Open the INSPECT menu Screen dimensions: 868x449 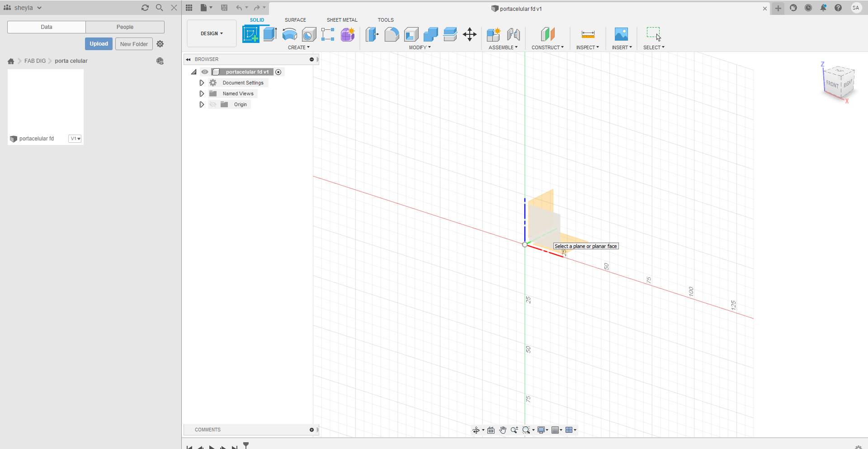(x=587, y=47)
